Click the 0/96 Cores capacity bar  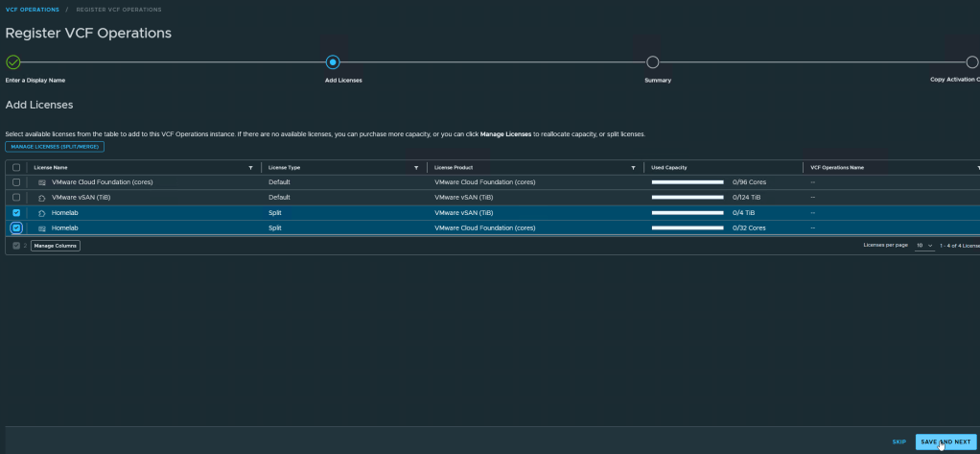(x=687, y=182)
